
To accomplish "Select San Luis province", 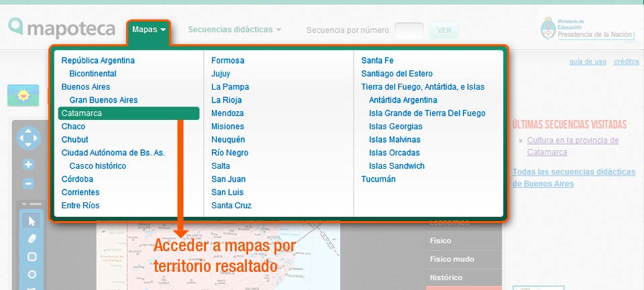I will (x=227, y=192).
